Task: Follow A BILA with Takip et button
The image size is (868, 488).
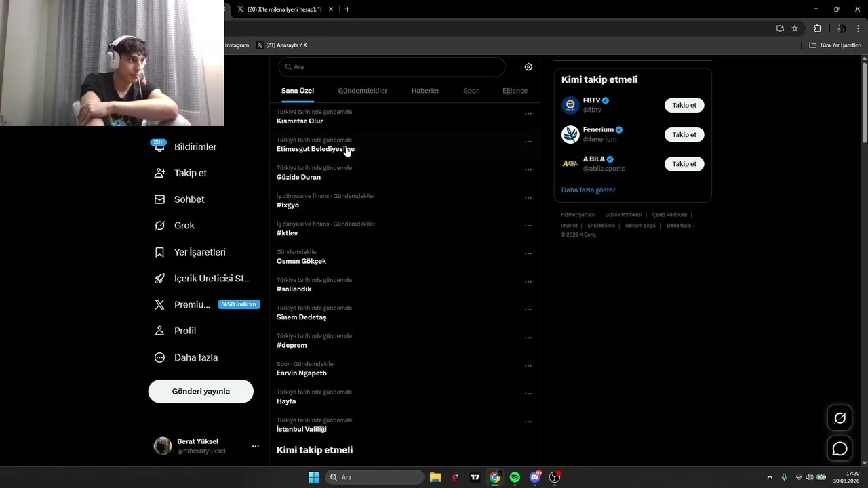Action: [x=684, y=163]
